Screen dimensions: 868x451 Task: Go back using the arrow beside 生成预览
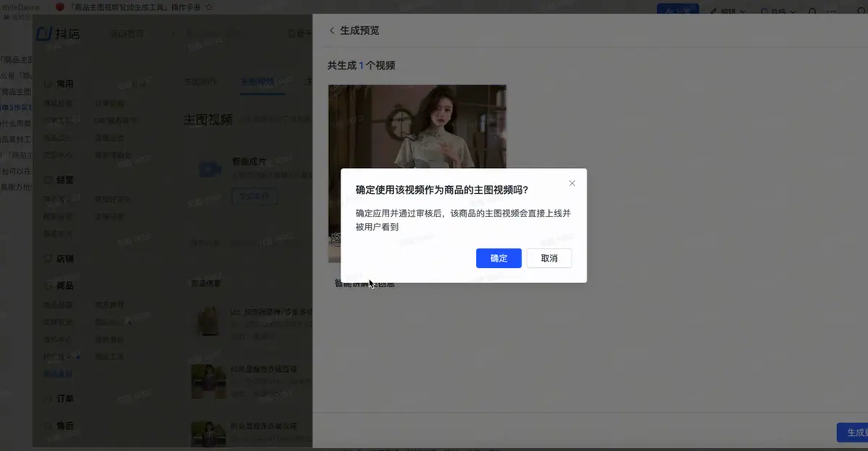click(x=332, y=30)
